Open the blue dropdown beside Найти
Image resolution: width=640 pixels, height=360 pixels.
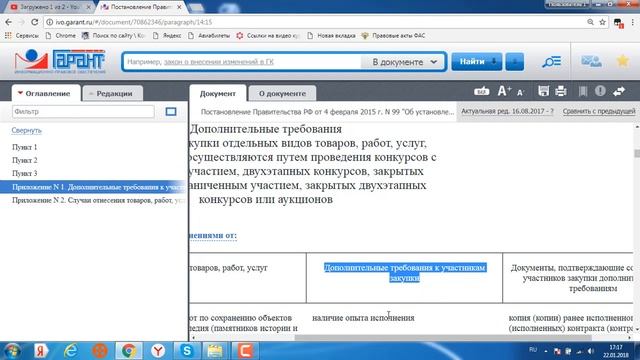pyautogui.click(x=514, y=62)
